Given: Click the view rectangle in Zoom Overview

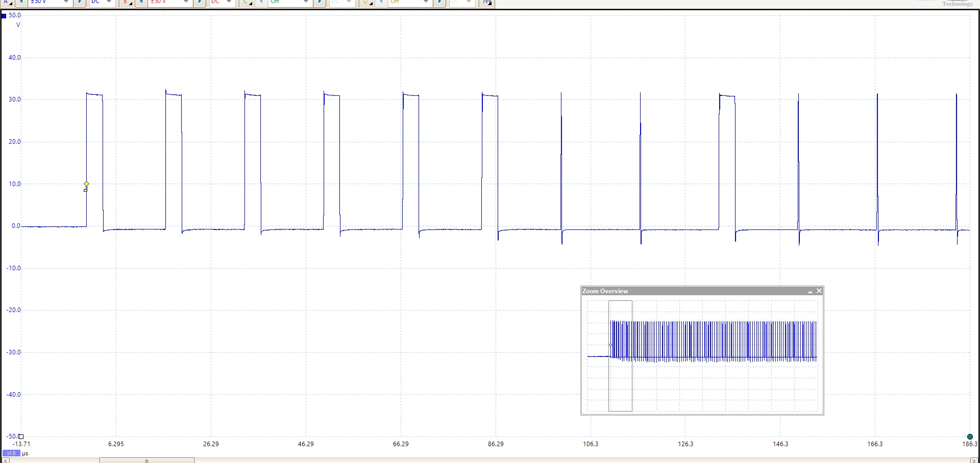Looking at the screenshot, I should pyautogui.click(x=620, y=356).
